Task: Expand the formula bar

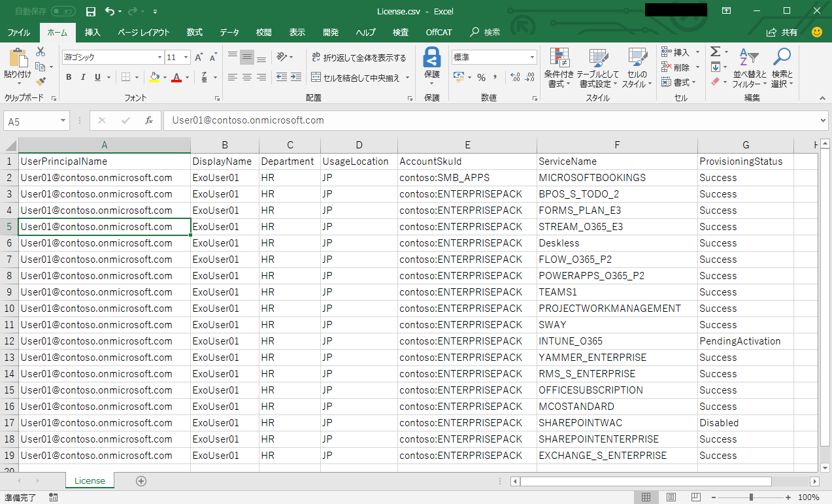Action: click(x=823, y=121)
